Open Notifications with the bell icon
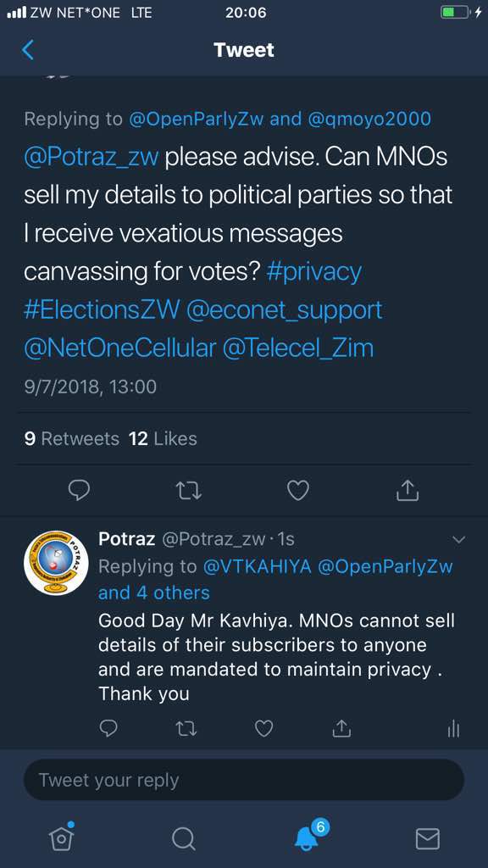Viewport: 488px width, 868px height. (305, 840)
